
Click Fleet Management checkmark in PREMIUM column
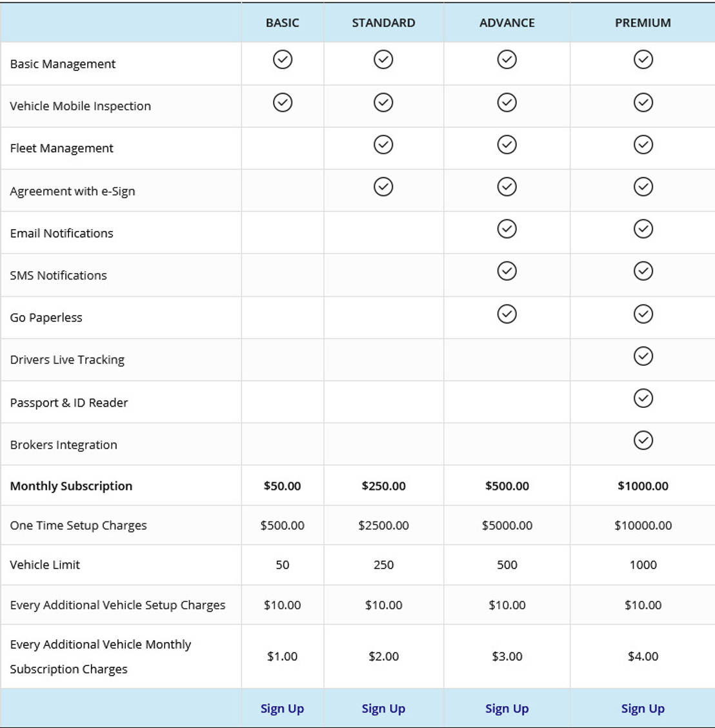[643, 145]
